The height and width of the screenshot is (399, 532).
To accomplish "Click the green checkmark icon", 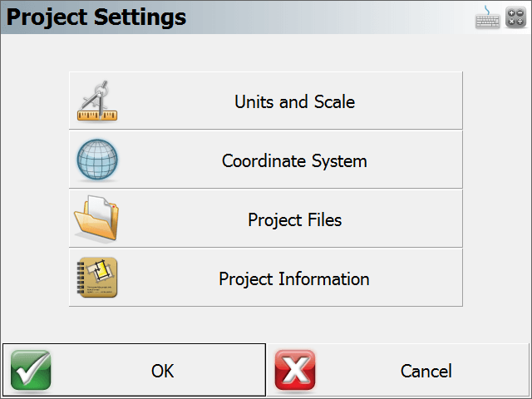I will [x=31, y=370].
